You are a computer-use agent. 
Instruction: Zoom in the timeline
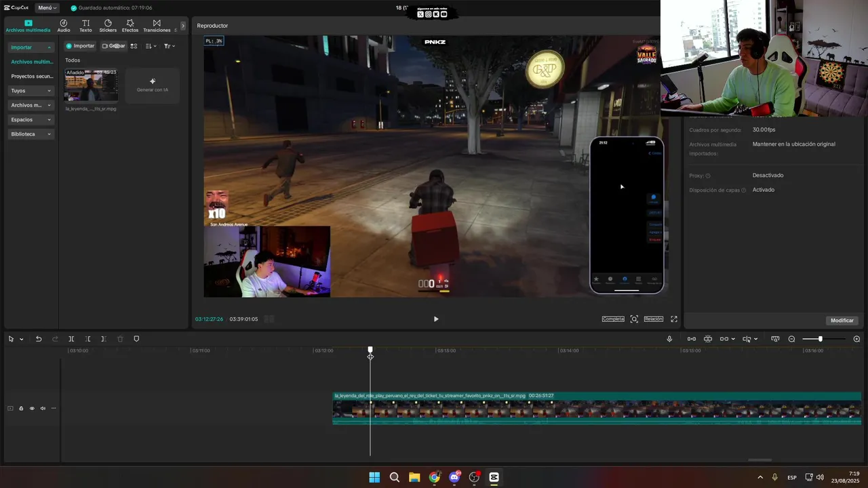(x=856, y=339)
